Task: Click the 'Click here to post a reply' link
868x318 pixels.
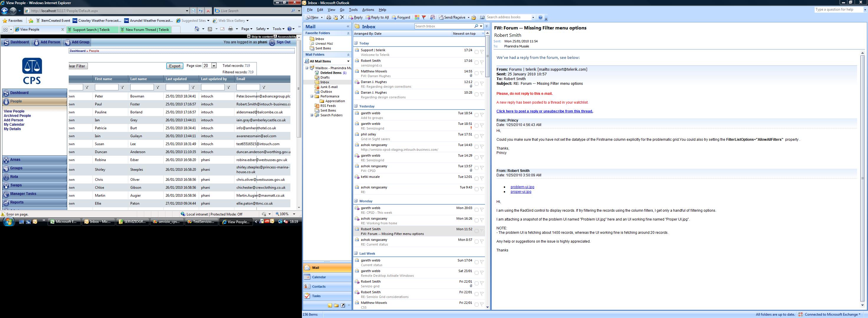Action: click(x=545, y=111)
